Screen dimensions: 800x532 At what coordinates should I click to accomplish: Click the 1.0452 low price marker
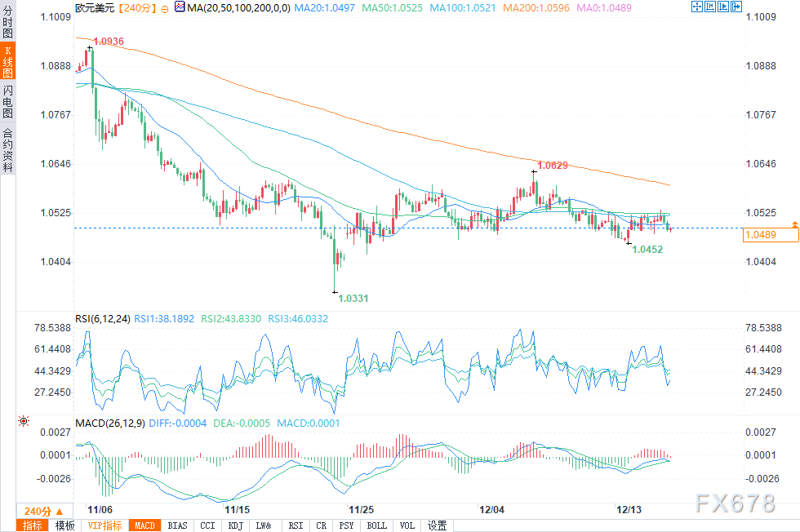647,250
